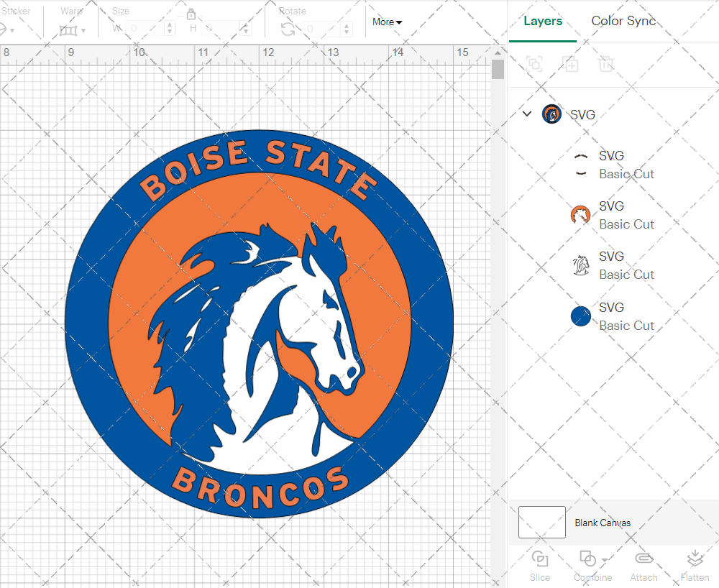Image resolution: width=719 pixels, height=588 pixels.
Task: Toggle the size aspect ratio lock
Action: point(191,14)
